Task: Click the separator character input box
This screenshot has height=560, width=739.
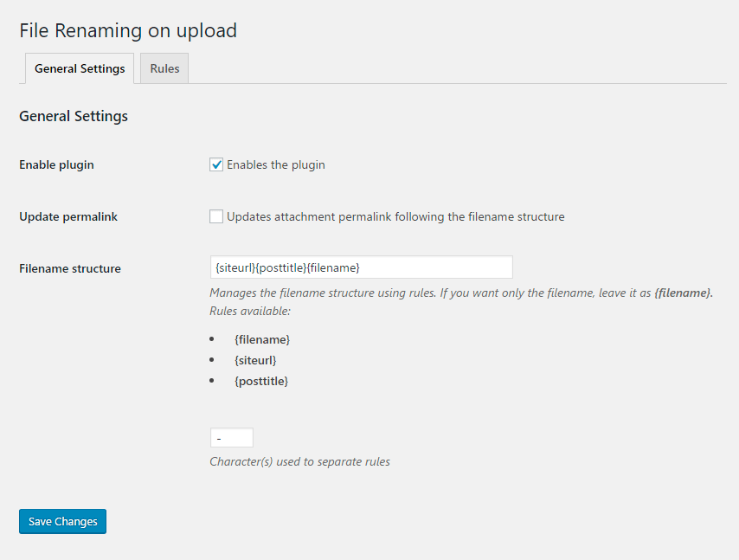Action: click(231, 438)
